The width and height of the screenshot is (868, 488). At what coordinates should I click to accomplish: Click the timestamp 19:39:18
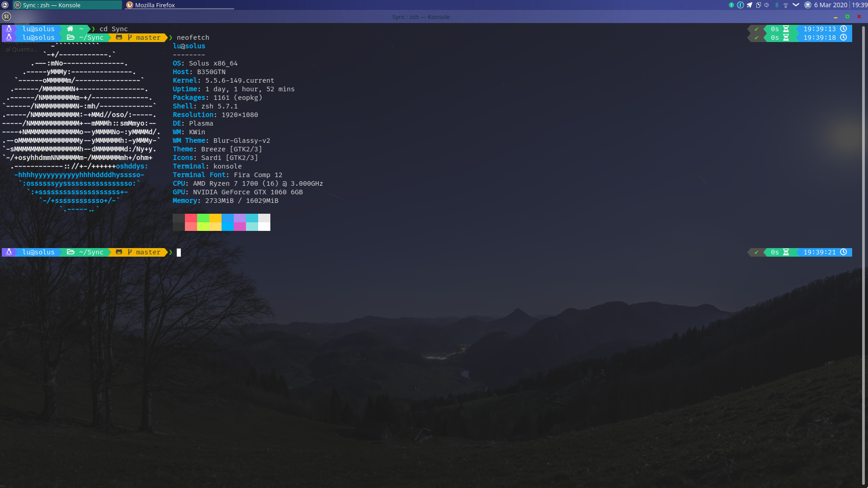tap(820, 38)
